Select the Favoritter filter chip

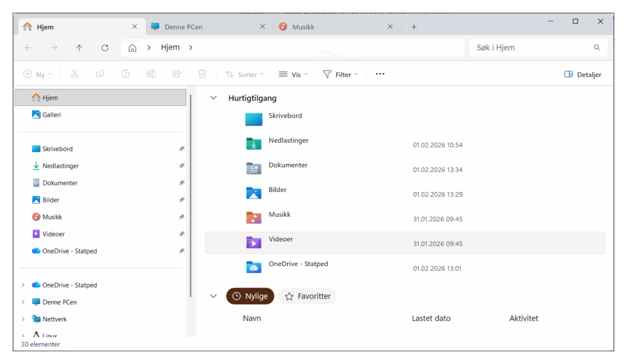tap(307, 296)
